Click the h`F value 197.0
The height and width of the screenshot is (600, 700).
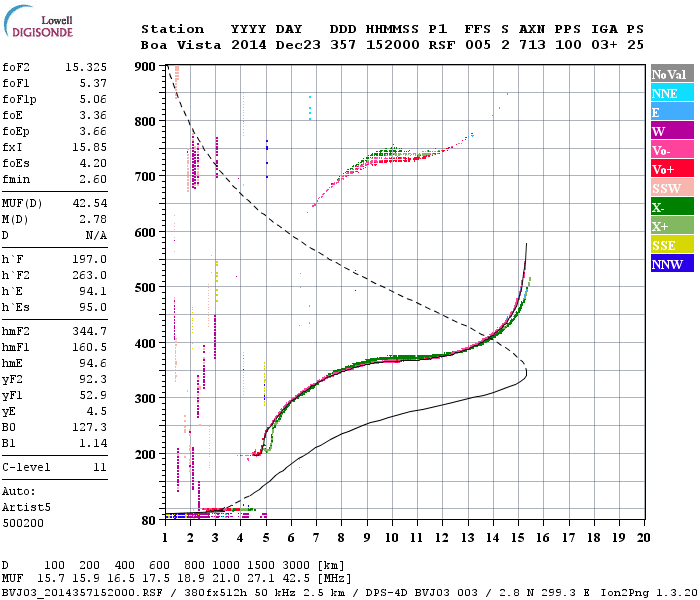point(89,260)
